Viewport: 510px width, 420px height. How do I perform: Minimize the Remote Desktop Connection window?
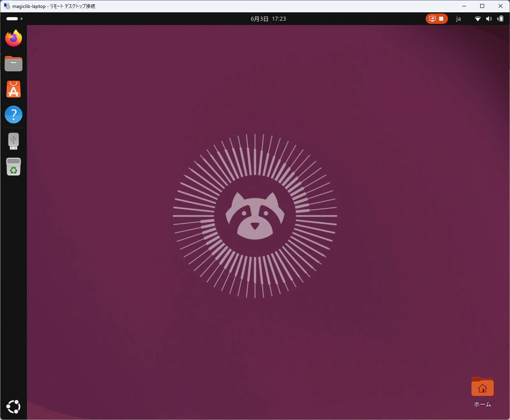pyautogui.click(x=464, y=6)
